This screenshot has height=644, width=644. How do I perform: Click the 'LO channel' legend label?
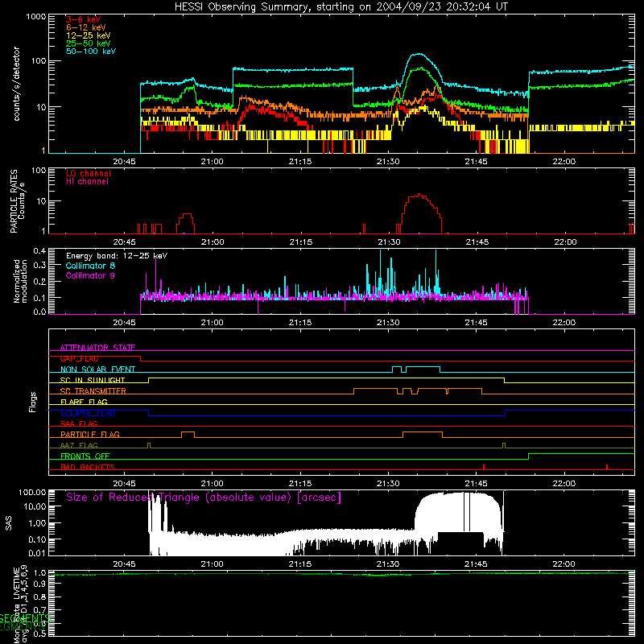coord(89,173)
